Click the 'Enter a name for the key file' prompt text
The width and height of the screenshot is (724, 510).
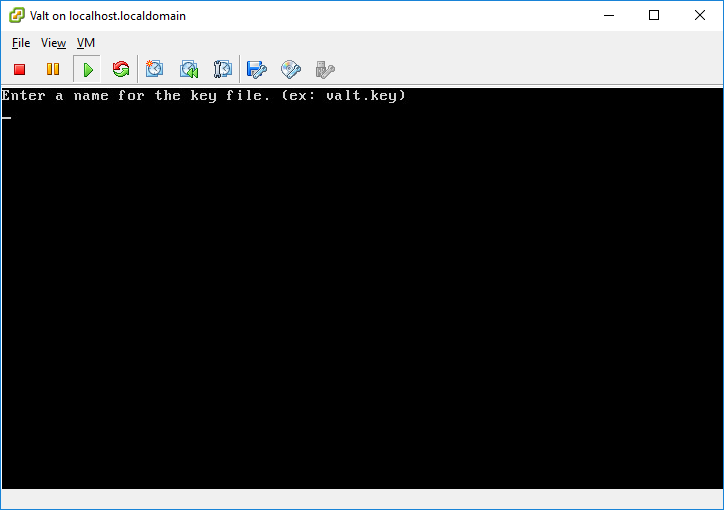[x=204, y=96]
